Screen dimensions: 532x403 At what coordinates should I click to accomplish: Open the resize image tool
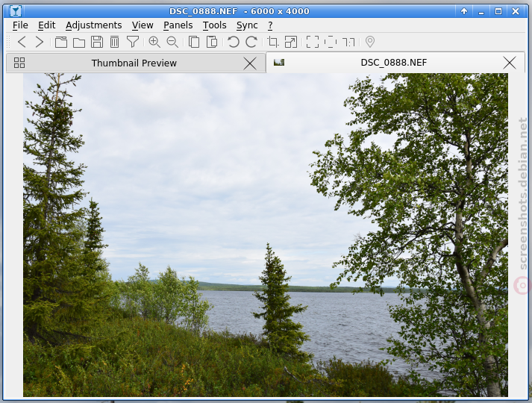[x=291, y=42]
